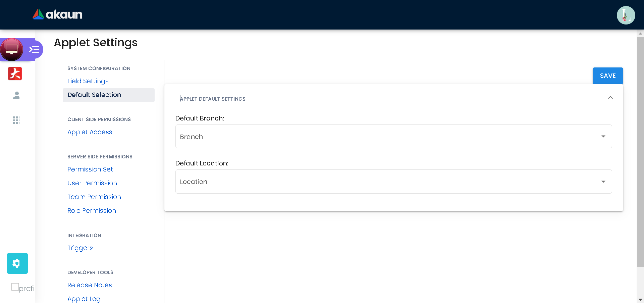This screenshot has width=644, height=303.
Task: Click the Default Location label
Action: pos(202,163)
